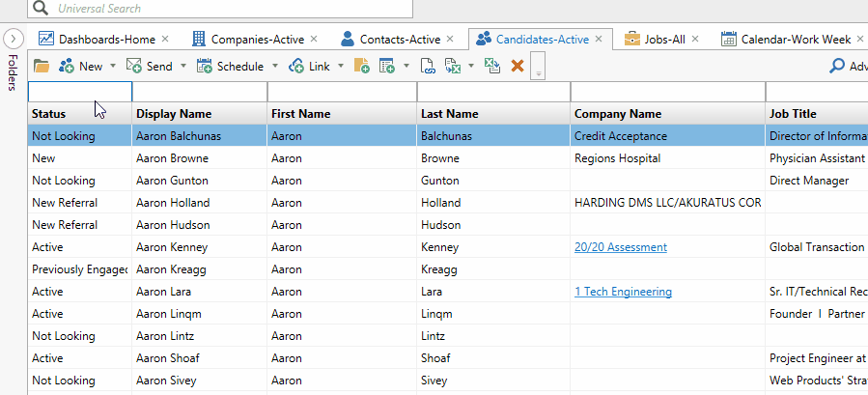
Task: Click the Send email button
Action: pyautogui.click(x=149, y=67)
